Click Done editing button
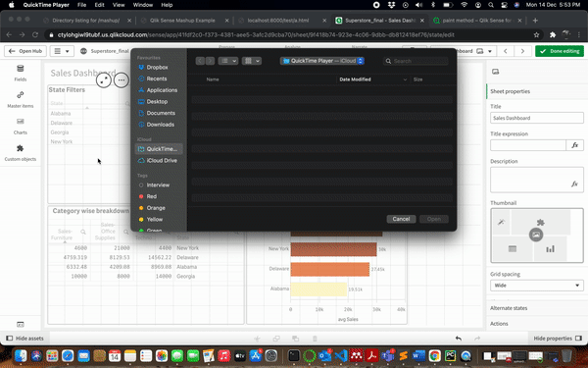Image resolution: width=588 pixels, height=368 pixels. pyautogui.click(x=560, y=51)
